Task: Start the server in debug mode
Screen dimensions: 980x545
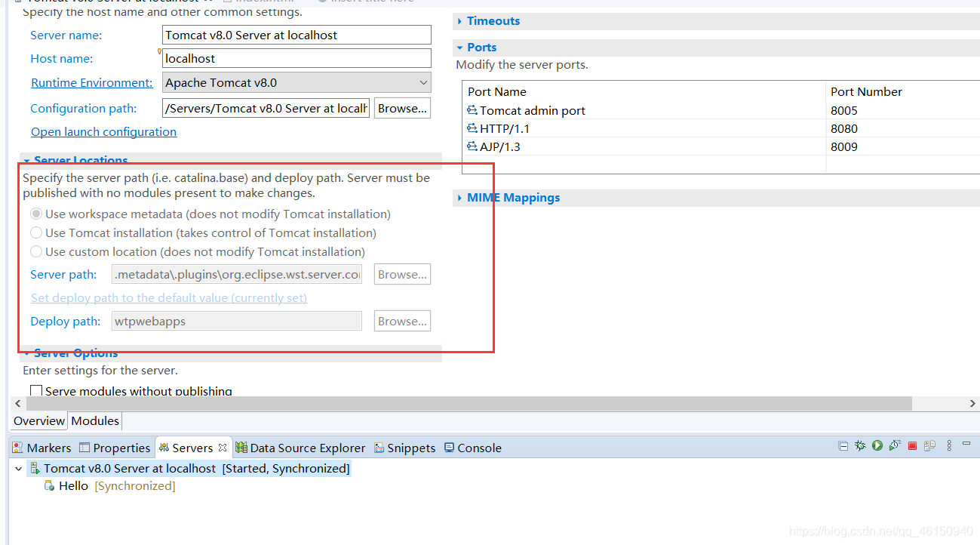Action: 860,446
